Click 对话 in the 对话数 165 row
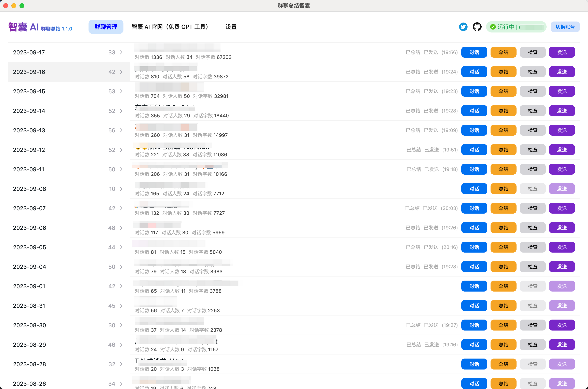Viewport: 588px width, 389px height. click(474, 189)
